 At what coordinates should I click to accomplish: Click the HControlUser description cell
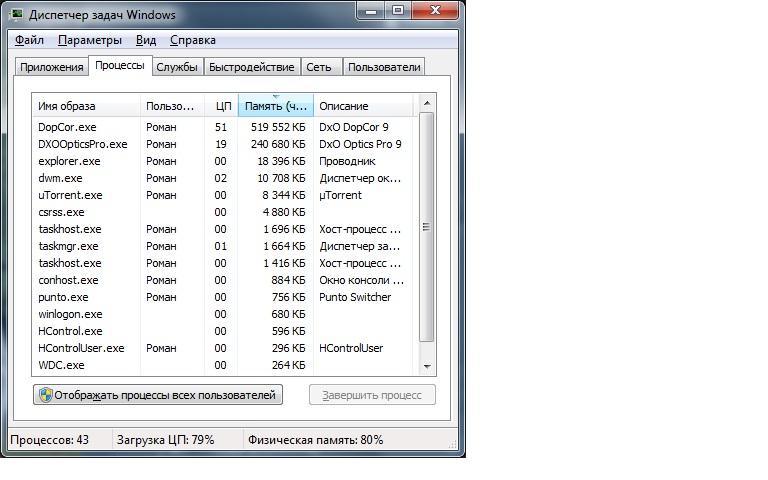[351, 348]
